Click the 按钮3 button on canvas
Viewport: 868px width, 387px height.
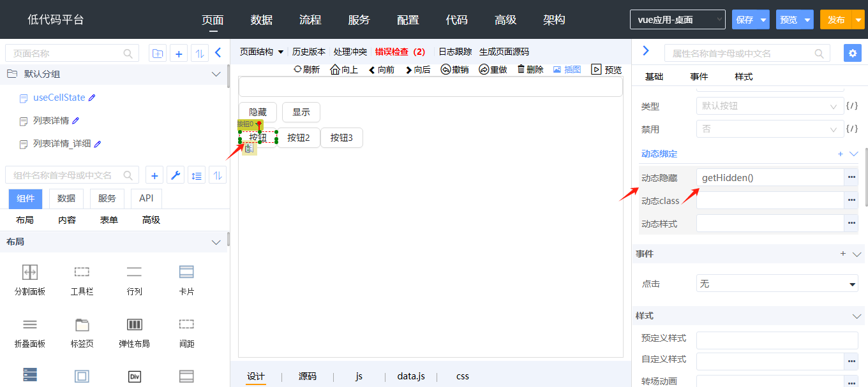pyautogui.click(x=341, y=138)
